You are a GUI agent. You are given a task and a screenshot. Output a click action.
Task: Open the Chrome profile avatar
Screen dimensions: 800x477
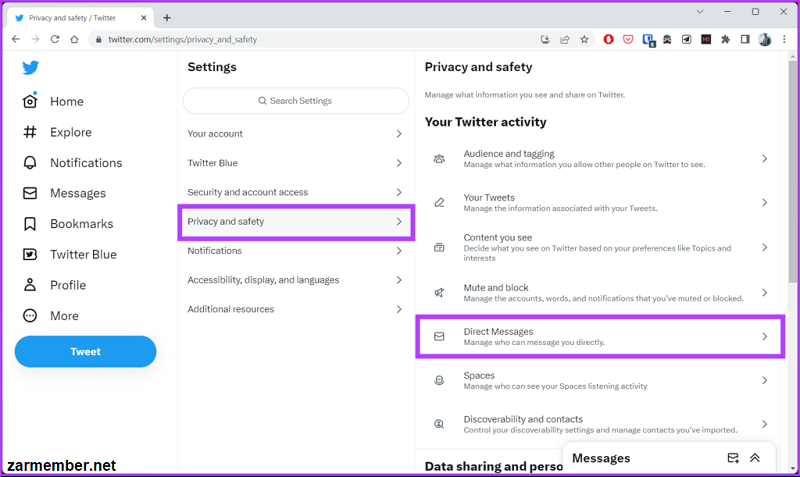pos(765,39)
